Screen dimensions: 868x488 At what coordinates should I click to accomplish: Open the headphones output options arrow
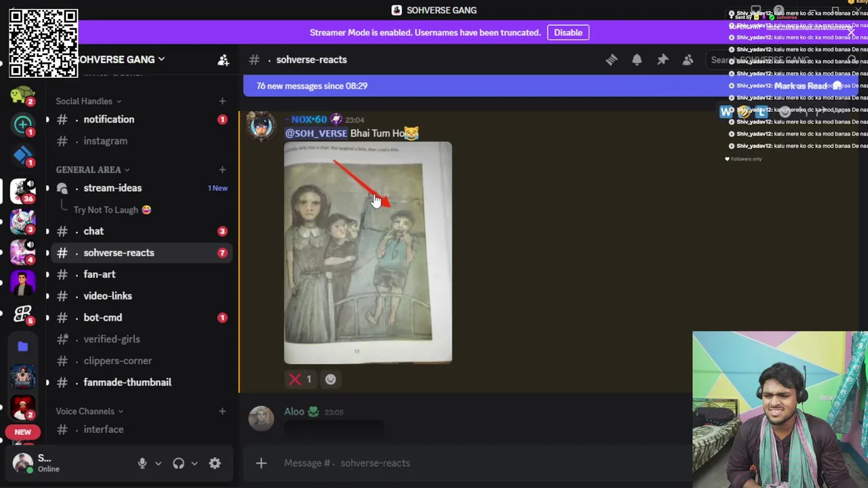194,464
